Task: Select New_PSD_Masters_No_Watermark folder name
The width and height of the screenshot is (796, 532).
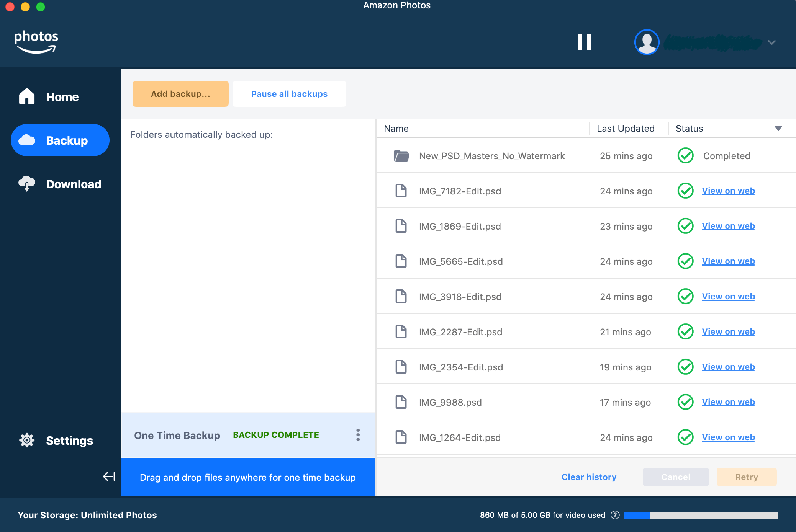Action: coord(492,156)
